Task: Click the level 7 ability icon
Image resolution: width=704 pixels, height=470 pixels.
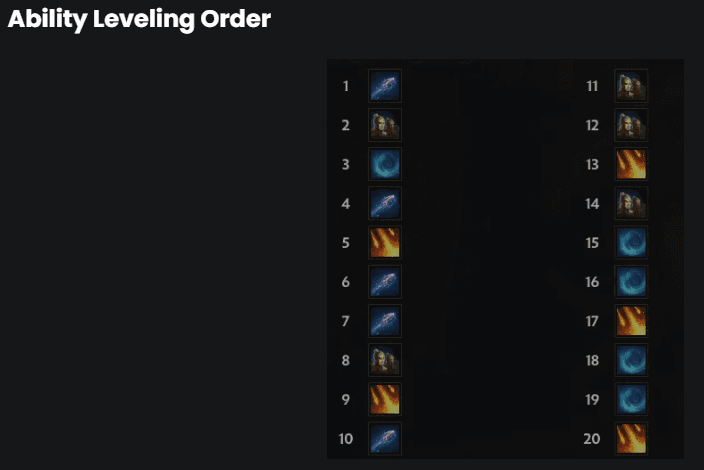Action: pyautogui.click(x=385, y=321)
